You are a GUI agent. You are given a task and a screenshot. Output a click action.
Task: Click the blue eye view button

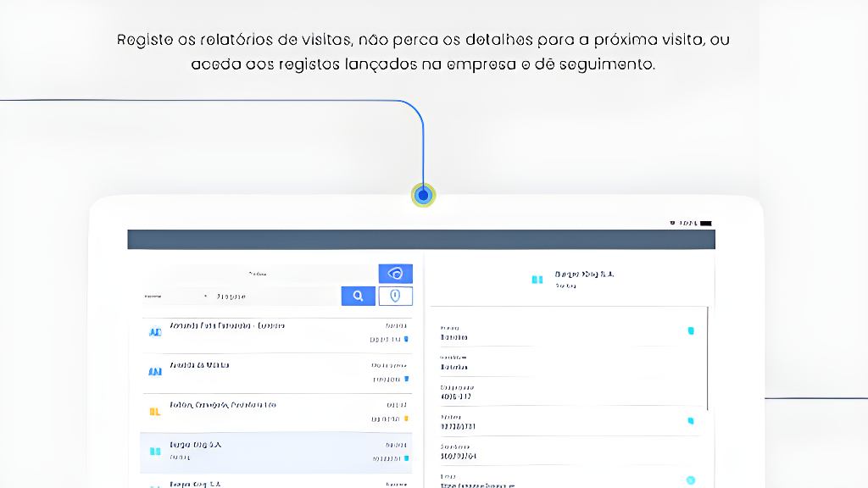tap(395, 274)
